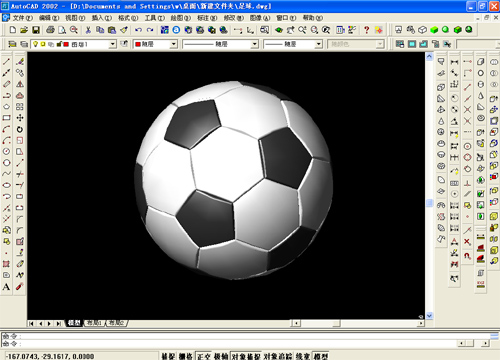The width and height of the screenshot is (500, 360).
Task: Click the green box render icon
Action: (x=434, y=30)
